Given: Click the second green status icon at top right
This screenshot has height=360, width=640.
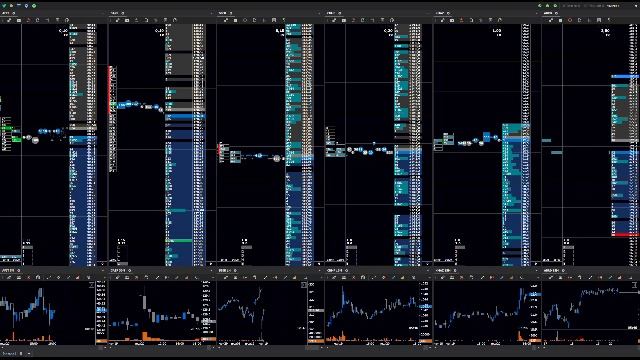Looking at the screenshot, I should coord(547,6).
